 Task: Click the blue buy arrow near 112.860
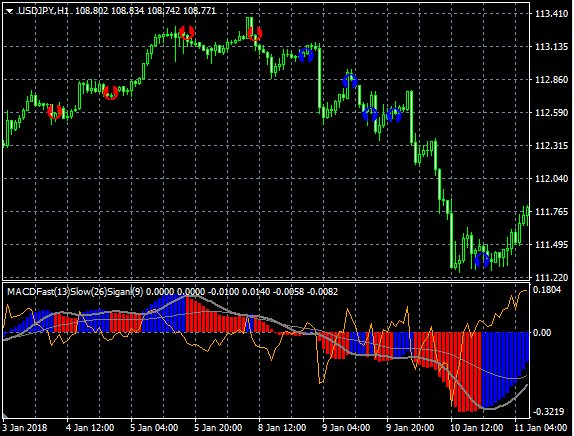point(350,81)
